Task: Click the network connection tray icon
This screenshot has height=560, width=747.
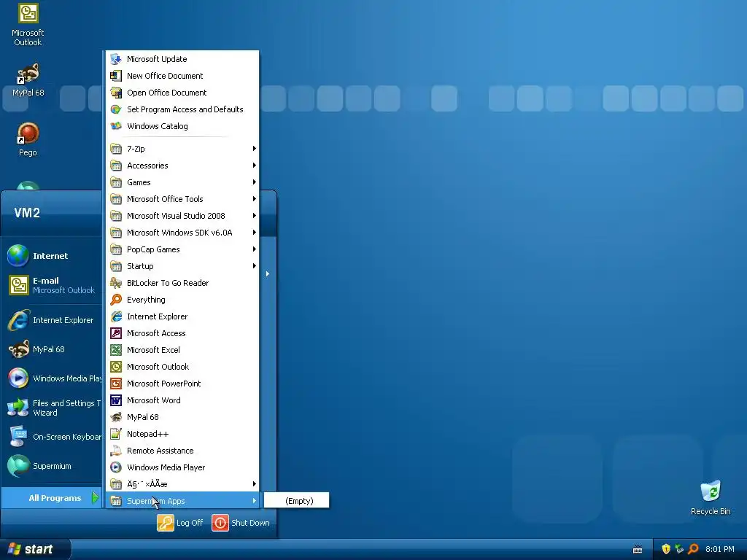Action: (x=679, y=549)
